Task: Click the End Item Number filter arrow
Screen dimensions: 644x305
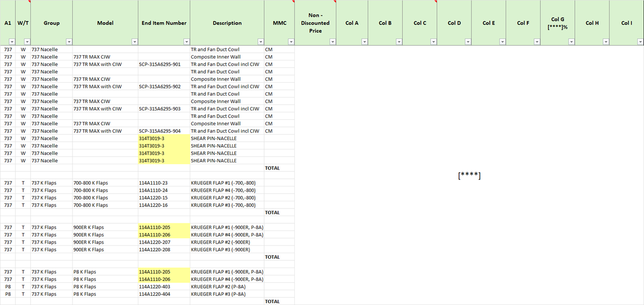Action: click(186, 42)
